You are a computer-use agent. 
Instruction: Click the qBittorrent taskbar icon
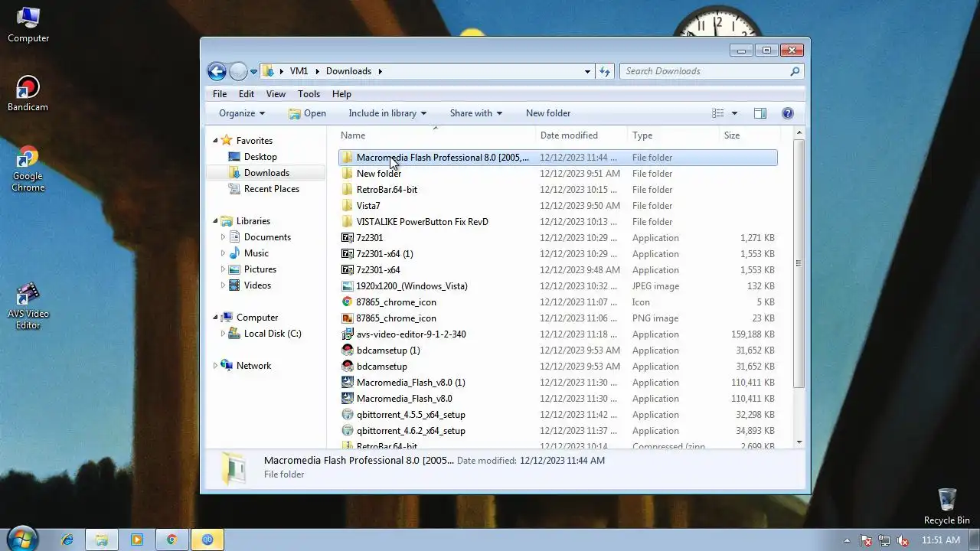coord(207,540)
